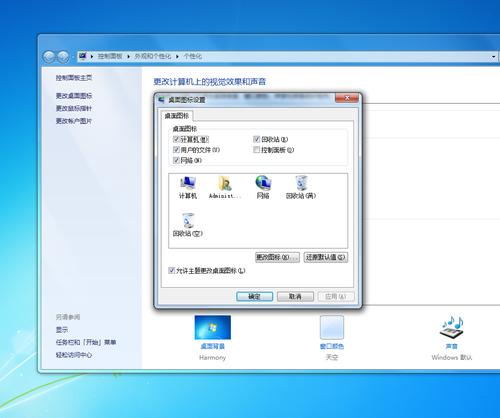Image resolution: width=500 pixels, height=418 pixels.
Task: Click the 还原默认值 button
Action: (x=326, y=257)
